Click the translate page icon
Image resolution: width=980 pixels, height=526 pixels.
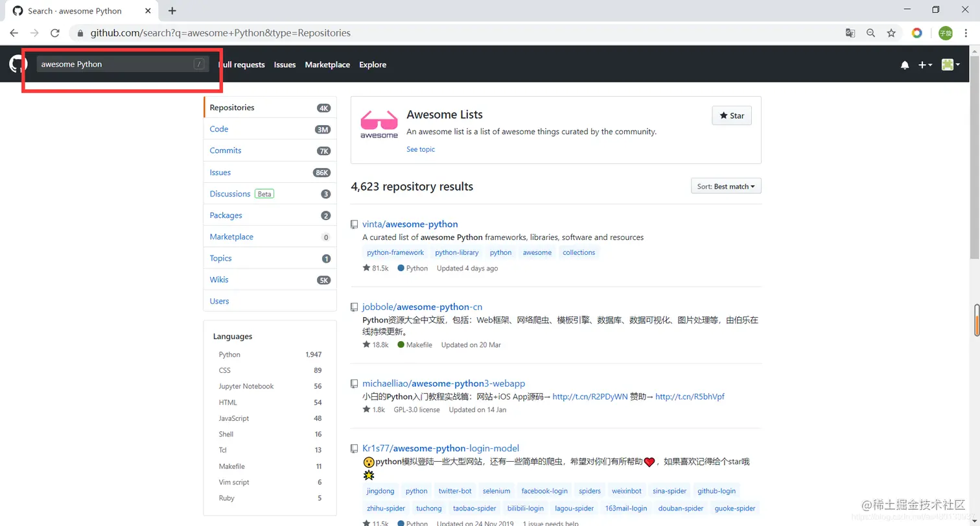point(850,33)
